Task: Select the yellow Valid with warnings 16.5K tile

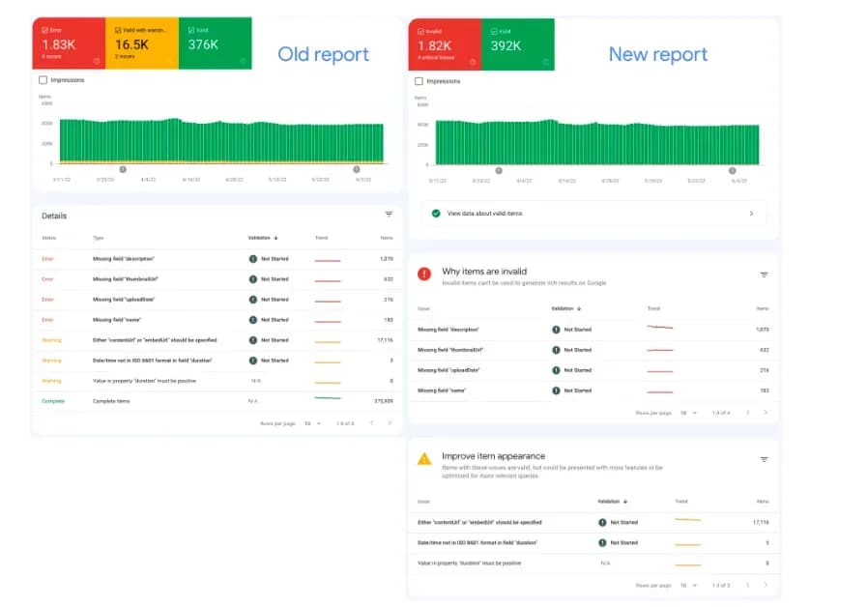Action: (141, 43)
